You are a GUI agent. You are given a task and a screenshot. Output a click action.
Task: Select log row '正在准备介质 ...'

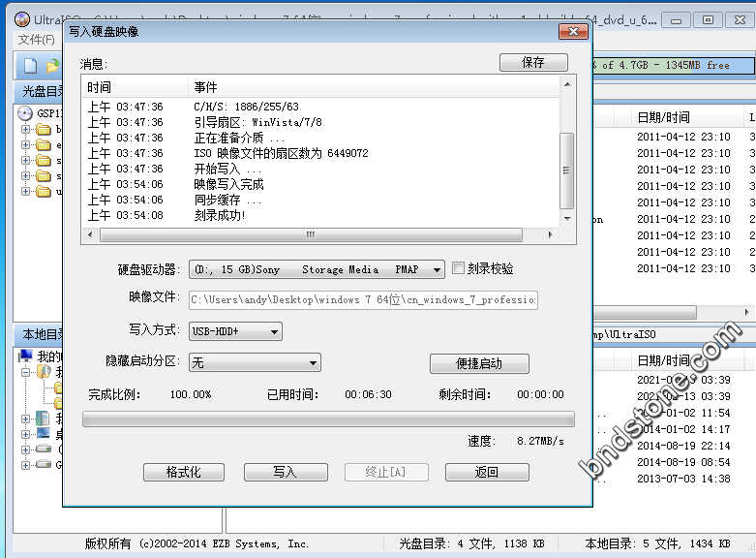coord(320,138)
